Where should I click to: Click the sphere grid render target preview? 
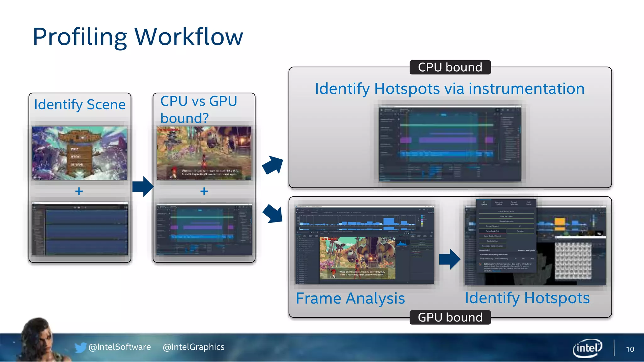pyautogui.click(x=574, y=261)
